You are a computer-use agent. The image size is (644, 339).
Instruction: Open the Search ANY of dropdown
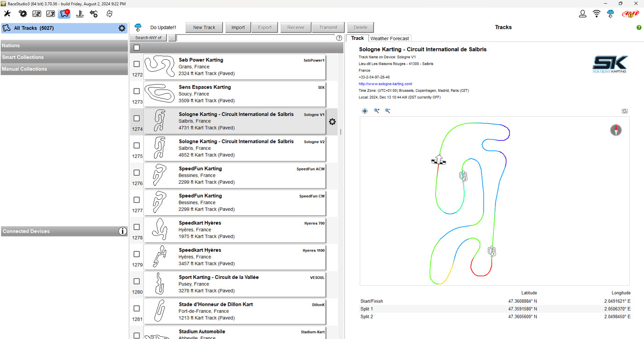tap(149, 38)
